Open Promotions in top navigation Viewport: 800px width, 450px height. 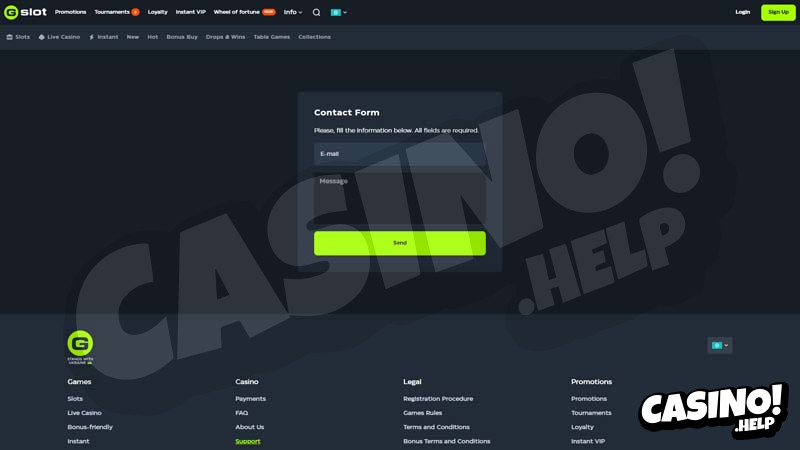70,12
